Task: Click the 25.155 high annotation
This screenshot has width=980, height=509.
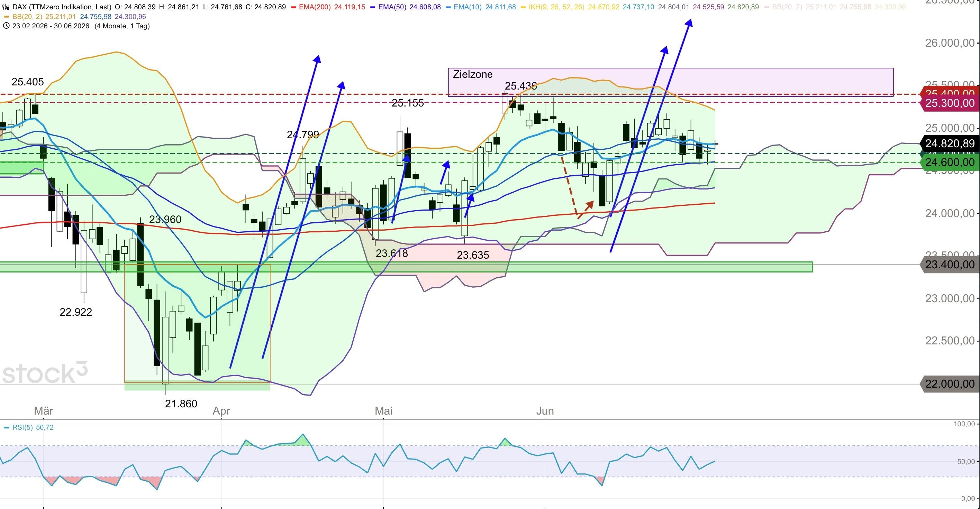Action: [x=408, y=103]
